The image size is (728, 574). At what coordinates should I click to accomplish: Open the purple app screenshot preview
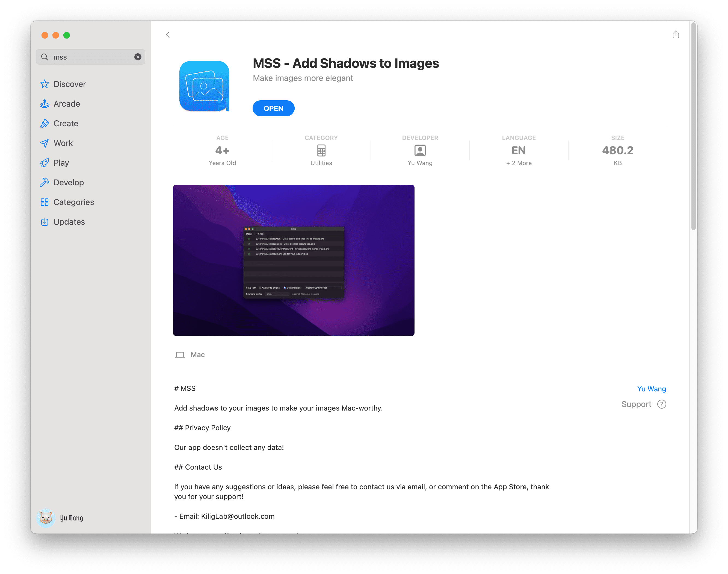294,260
